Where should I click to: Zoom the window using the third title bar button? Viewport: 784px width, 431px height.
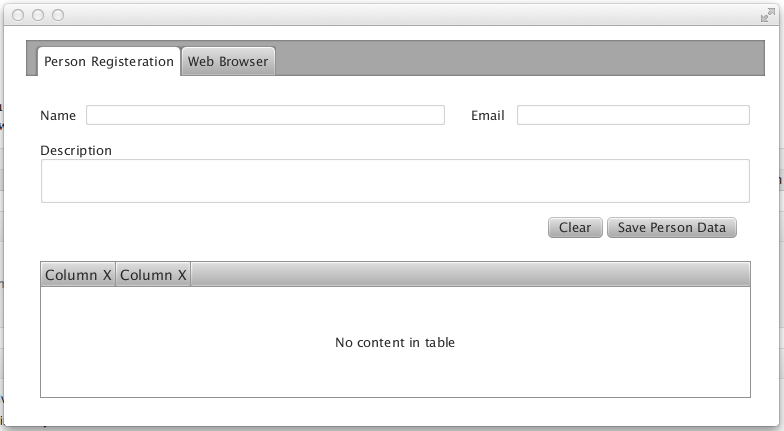[58, 16]
